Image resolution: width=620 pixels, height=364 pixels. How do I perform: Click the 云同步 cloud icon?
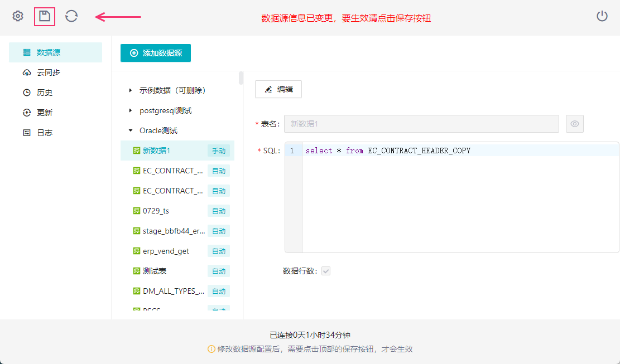[x=27, y=72]
